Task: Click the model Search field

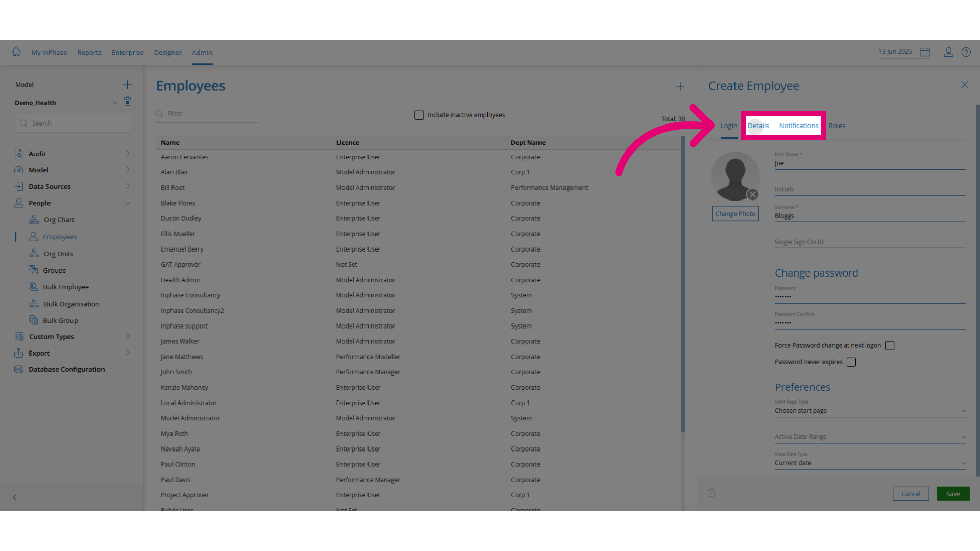Action: (72, 123)
